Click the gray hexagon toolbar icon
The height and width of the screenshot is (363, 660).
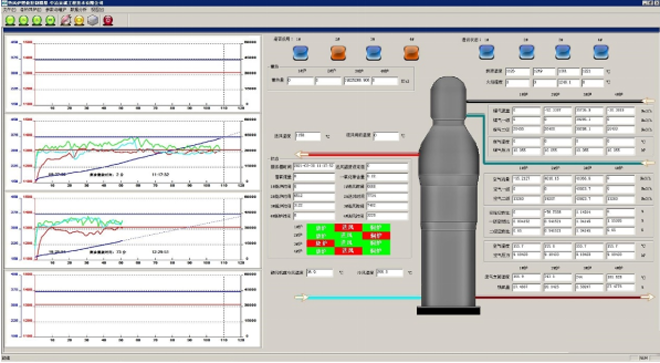tap(93, 20)
